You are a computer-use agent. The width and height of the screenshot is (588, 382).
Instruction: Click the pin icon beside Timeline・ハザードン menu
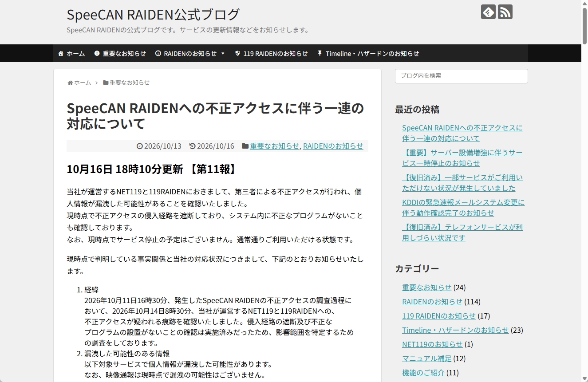click(320, 53)
